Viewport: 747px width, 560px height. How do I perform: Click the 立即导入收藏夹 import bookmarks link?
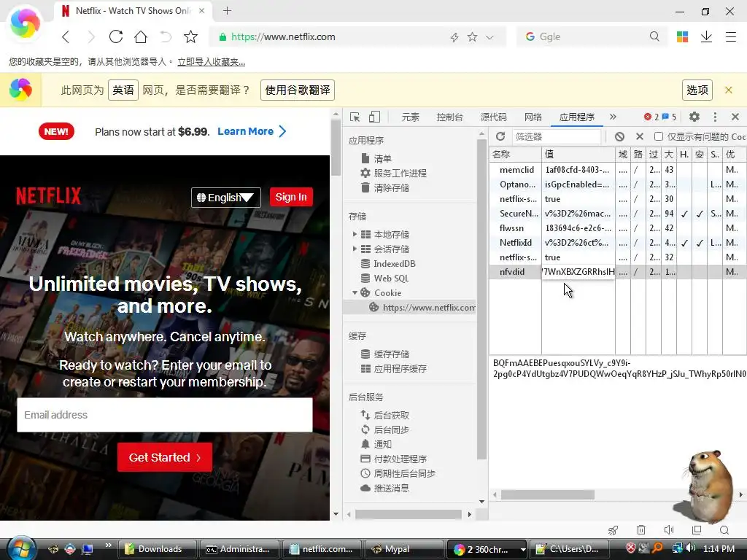[x=211, y=61]
